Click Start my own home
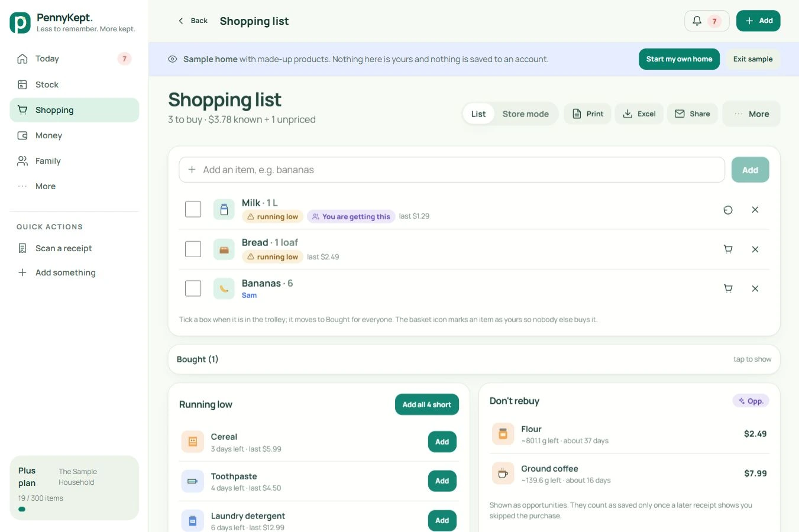Image resolution: width=799 pixels, height=532 pixels. [x=679, y=59]
